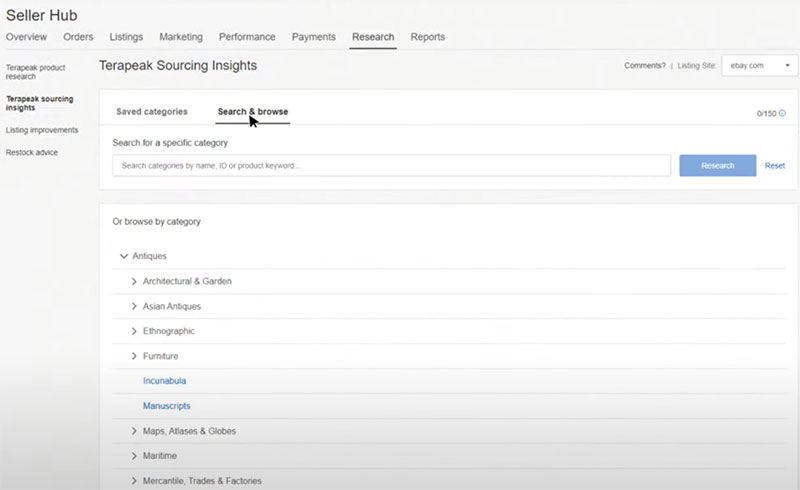800x490 pixels.
Task: Go to the Orders tab
Action: 78,37
